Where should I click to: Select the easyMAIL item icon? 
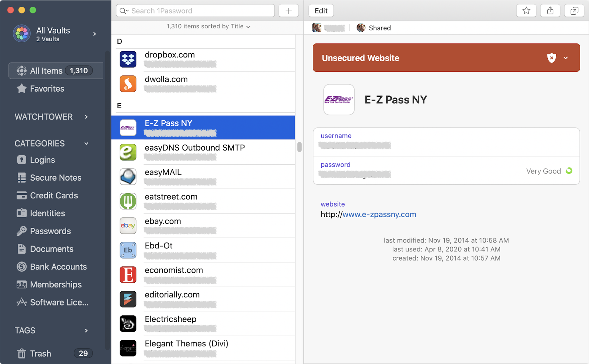pyautogui.click(x=128, y=177)
